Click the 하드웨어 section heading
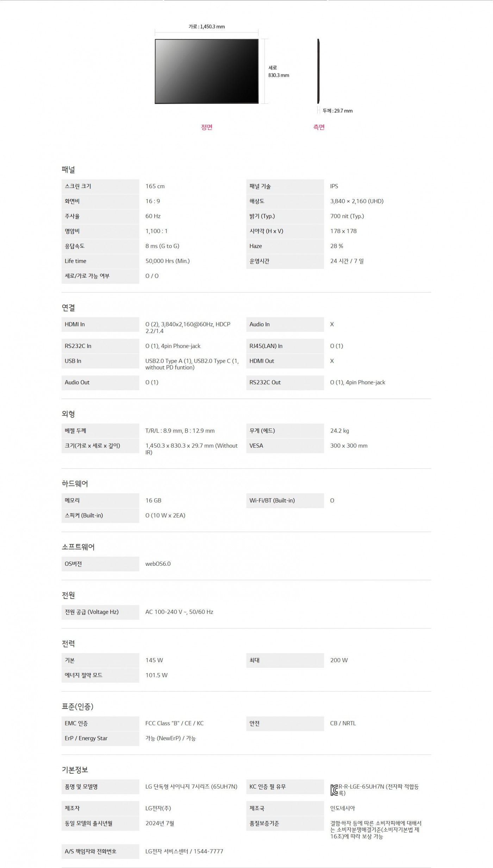This screenshot has height=868, width=493. tap(75, 483)
